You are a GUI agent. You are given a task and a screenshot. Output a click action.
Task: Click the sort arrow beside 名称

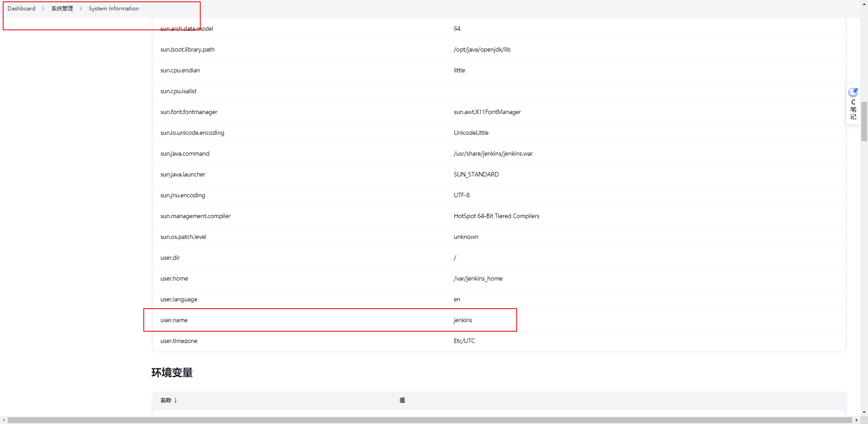pyautogui.click(x=175, y=400)
